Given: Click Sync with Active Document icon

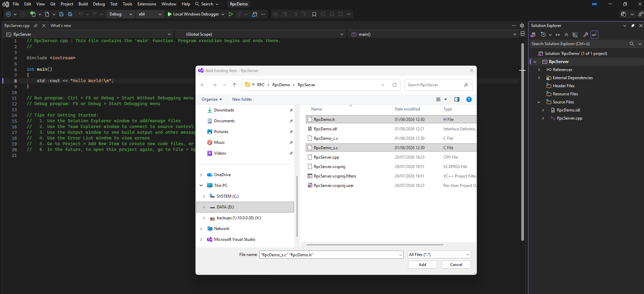Looking at the screenshot, I should [x=558, y=35].
